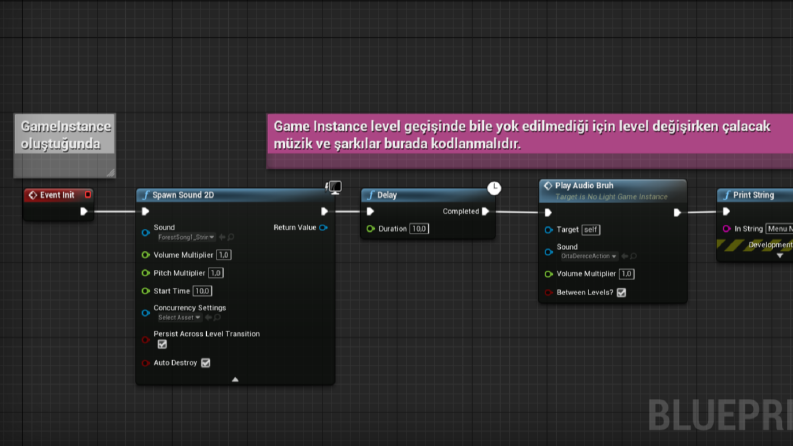Edit the Pitch Multiplier value field
The height and width of the screenshot is (446, 793).
pos(216,273)
